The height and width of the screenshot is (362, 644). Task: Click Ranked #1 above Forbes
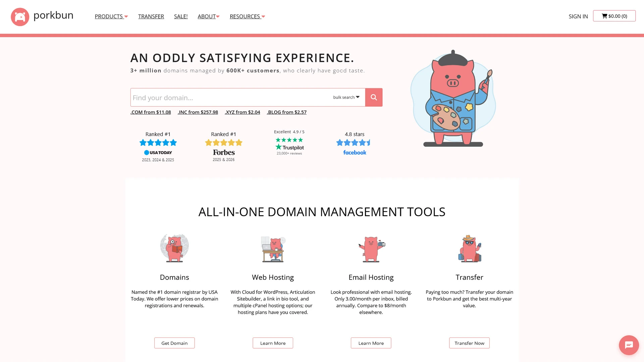pyautogui.click(x=224, y=134)
